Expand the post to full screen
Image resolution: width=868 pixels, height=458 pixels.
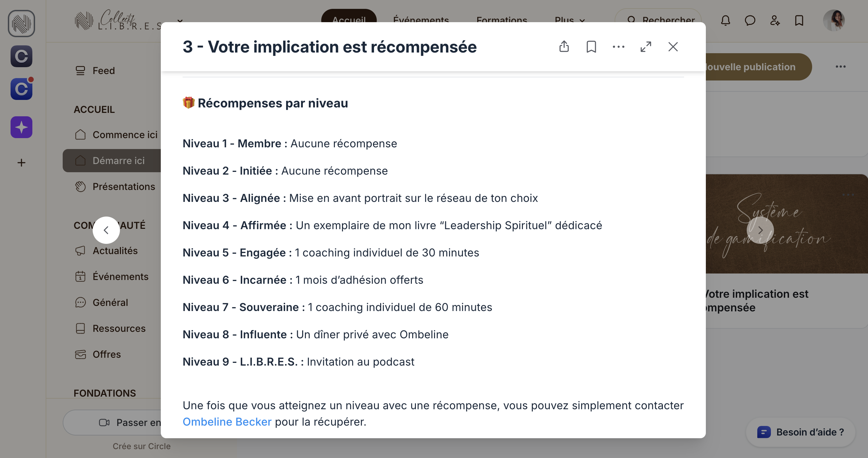646,46
